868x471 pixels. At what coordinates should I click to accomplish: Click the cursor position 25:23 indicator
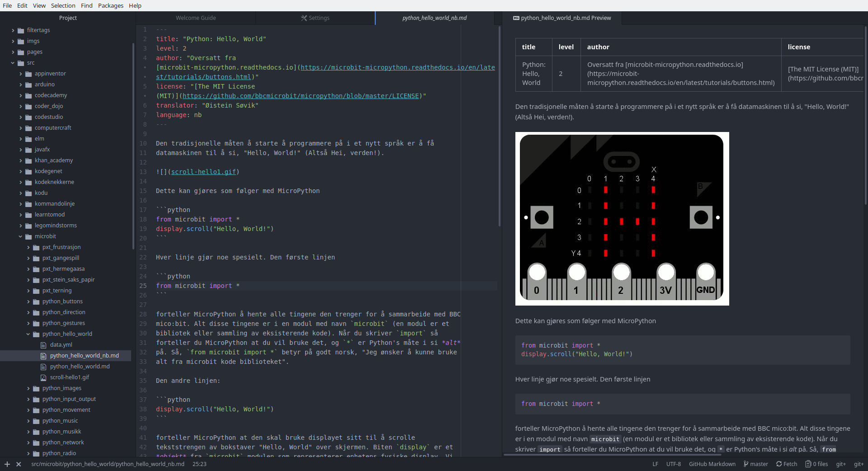pyautogui.click(x=199, y=464)
